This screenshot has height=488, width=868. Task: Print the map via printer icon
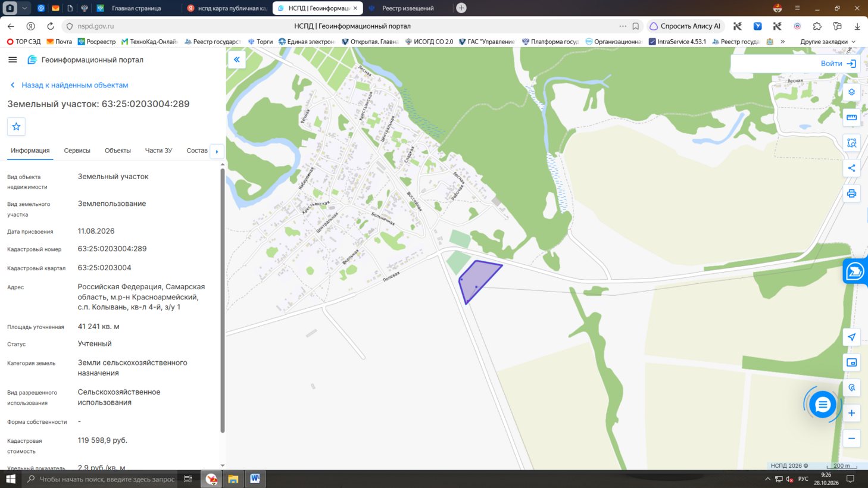[x=851, y=193]
